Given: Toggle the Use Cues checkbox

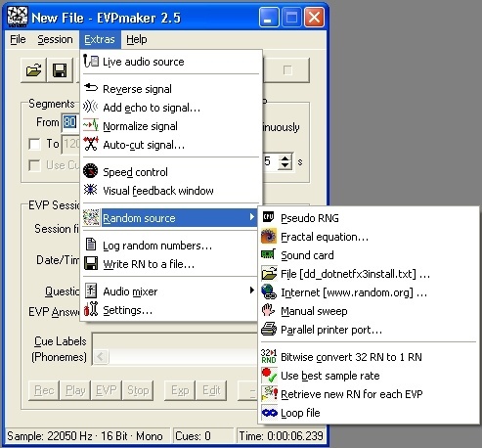Looking at the screenshot, I should tap(34, 165).
